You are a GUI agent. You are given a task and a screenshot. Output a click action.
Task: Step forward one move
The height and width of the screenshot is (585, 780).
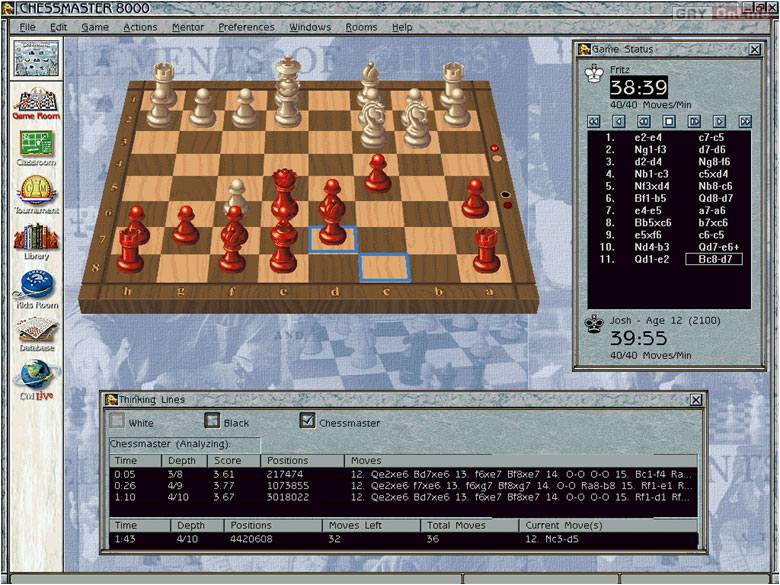click(719, 121)
